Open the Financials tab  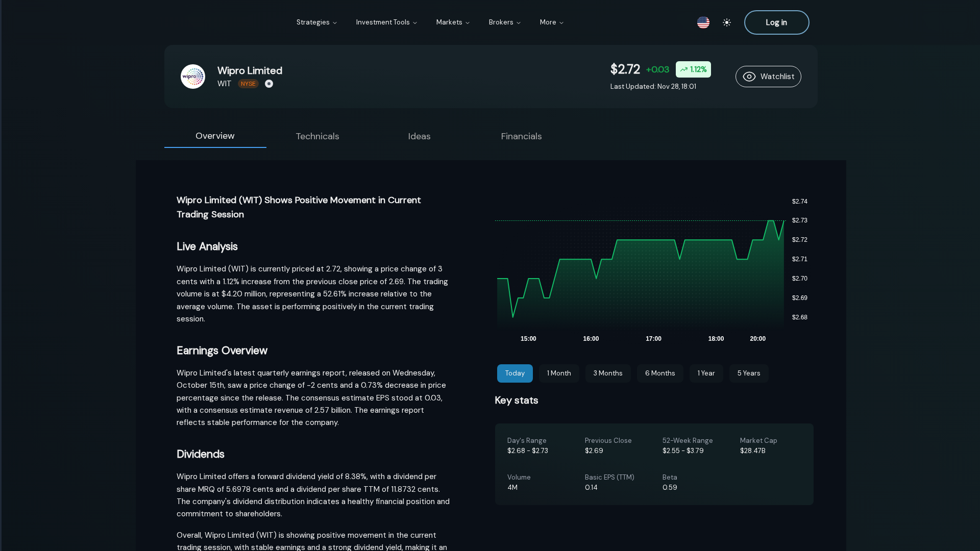[521, 136]
